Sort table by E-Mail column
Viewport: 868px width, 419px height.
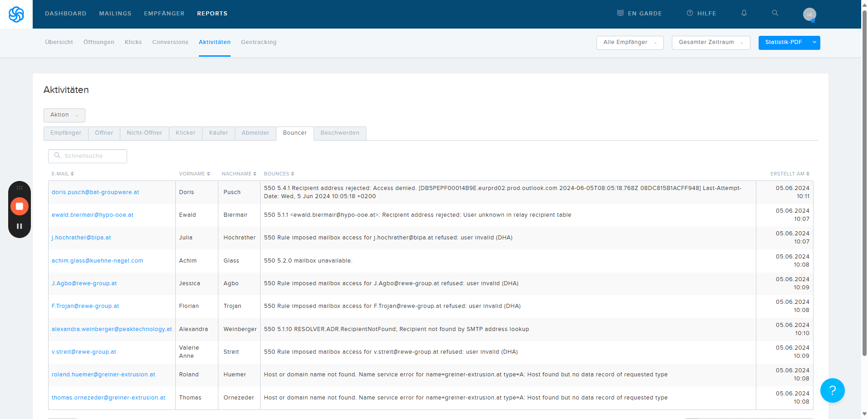pyautogui.click(x=63, y=174)
